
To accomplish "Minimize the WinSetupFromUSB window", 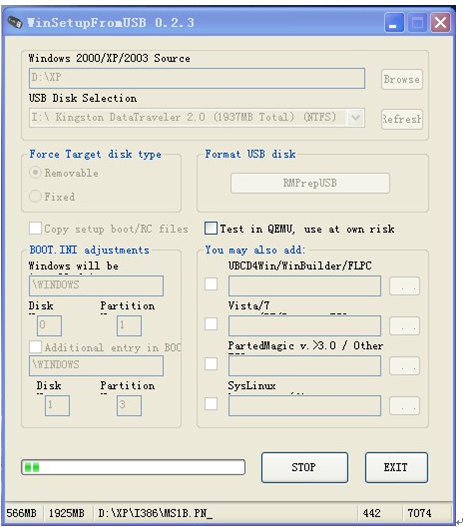I will (x=394, y=23).
